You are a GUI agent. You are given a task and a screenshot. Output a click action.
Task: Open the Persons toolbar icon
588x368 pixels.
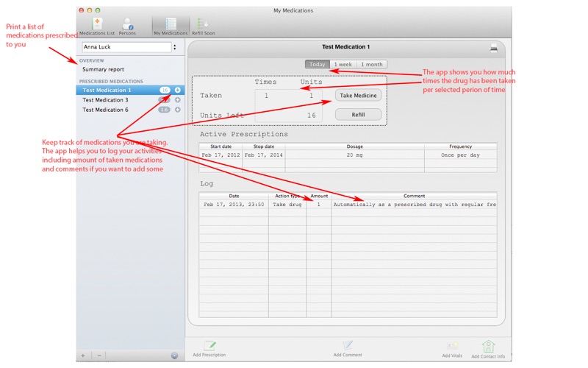(x=127, y=26)
